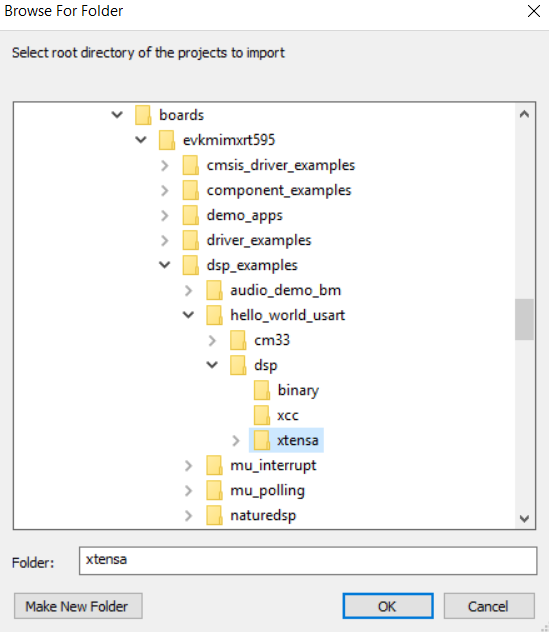Click the cm33 folder icon
Image resolution: width=549 pixels, height=632 pixels.
pyautogui.click(x=238, y=340)
